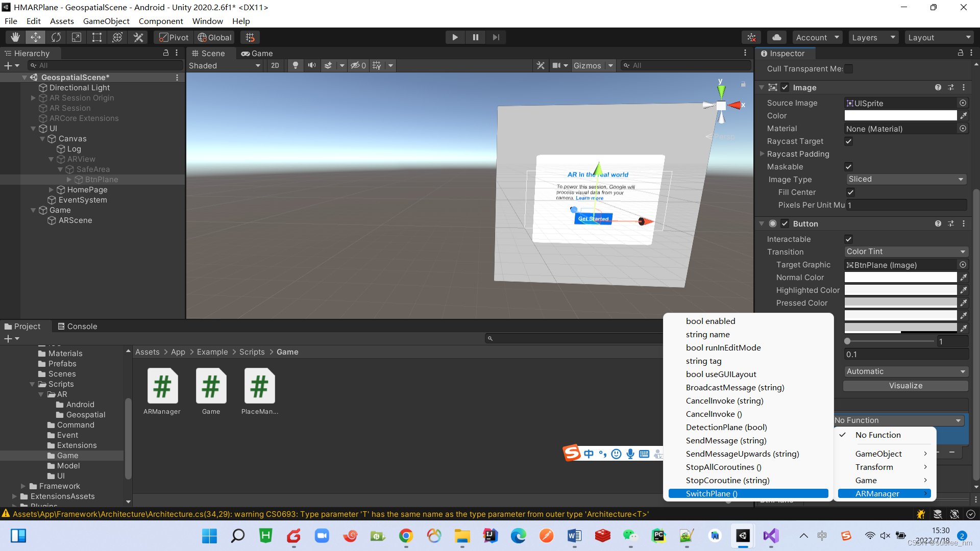Open the Collab cloud icon

pyautogui.click(x=776, y=37)
